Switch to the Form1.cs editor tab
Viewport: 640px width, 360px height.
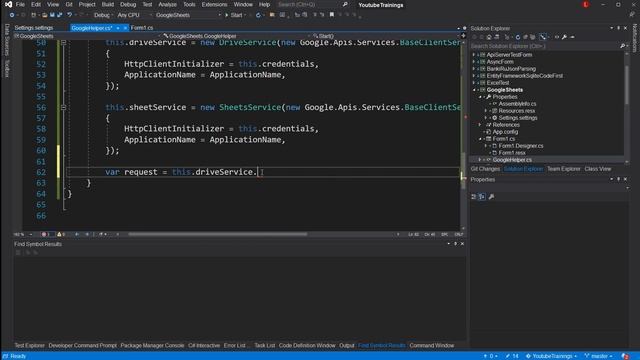click(x=142, y=28)
